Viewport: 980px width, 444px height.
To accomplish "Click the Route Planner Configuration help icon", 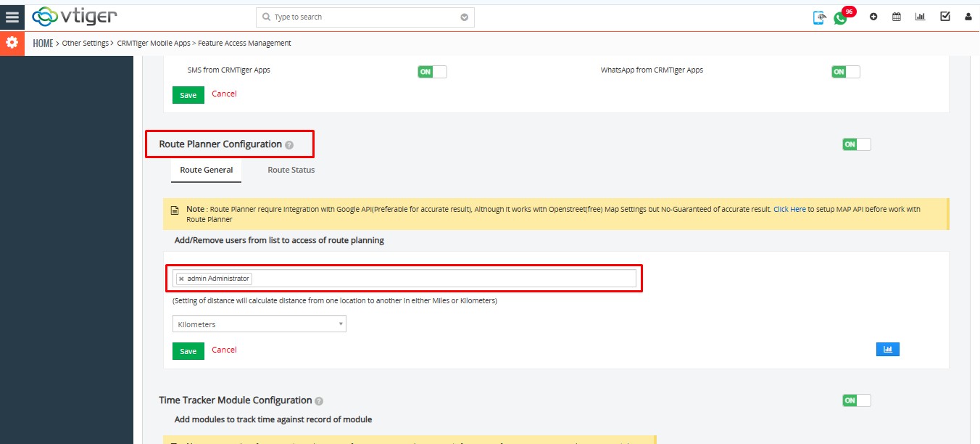I will point(289,145).
